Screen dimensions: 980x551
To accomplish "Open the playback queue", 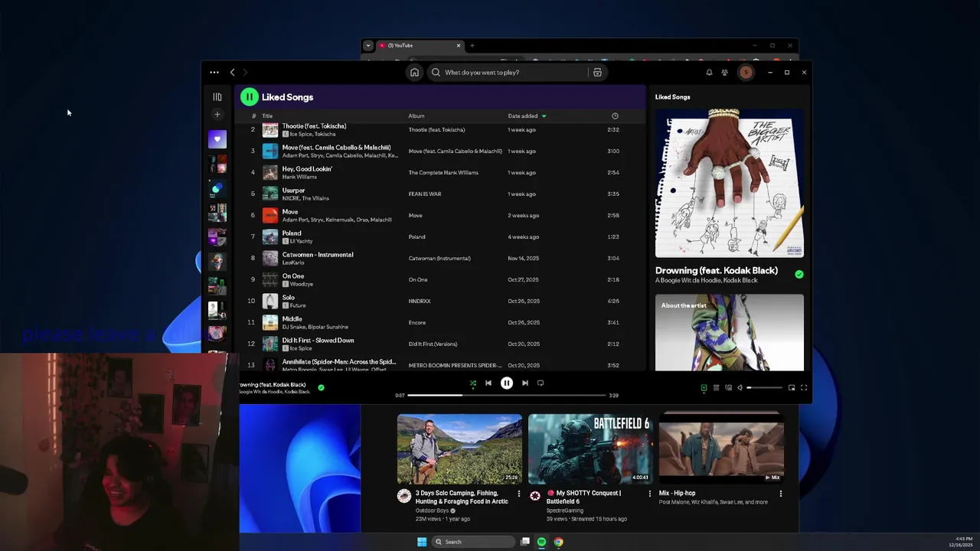I will tap(716, 388).
